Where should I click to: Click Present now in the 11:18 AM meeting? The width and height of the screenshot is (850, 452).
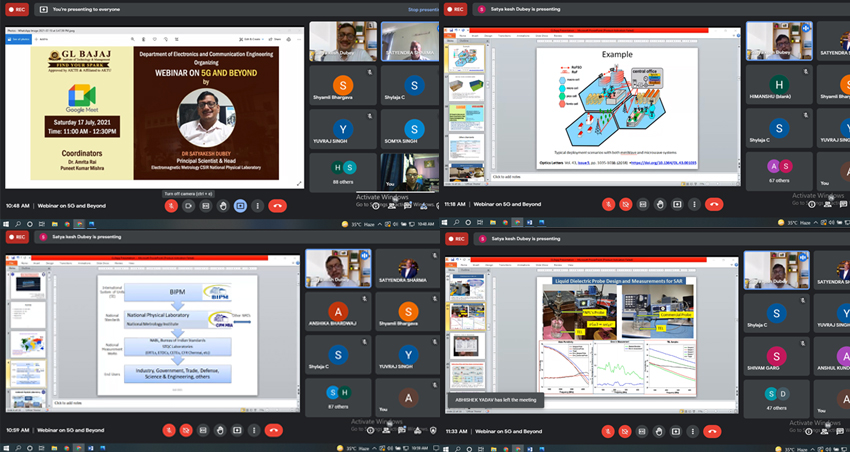[x=677, y=204]
